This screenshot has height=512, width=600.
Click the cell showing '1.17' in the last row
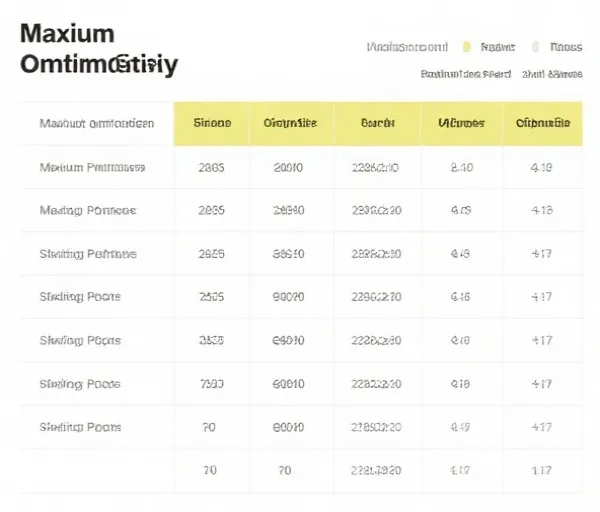click(541, 470)
